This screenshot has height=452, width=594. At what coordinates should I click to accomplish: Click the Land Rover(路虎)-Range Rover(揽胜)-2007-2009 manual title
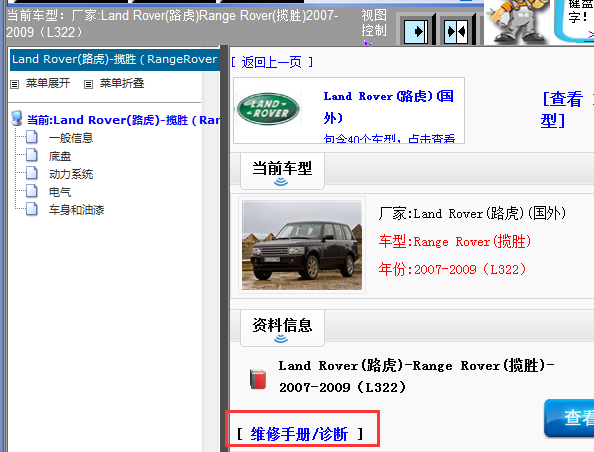[416, 376]
